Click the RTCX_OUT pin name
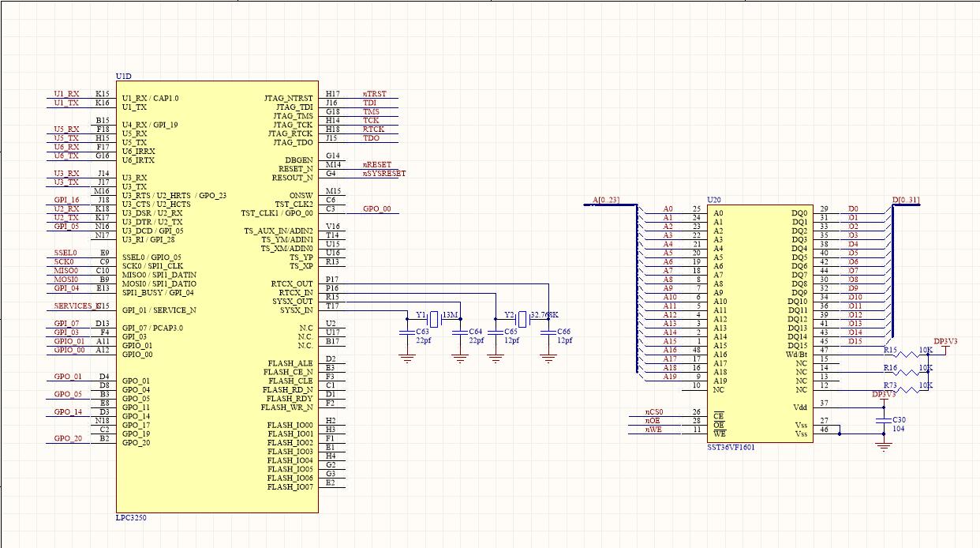This screenshot has height=548, width=980. pos(290,283)
